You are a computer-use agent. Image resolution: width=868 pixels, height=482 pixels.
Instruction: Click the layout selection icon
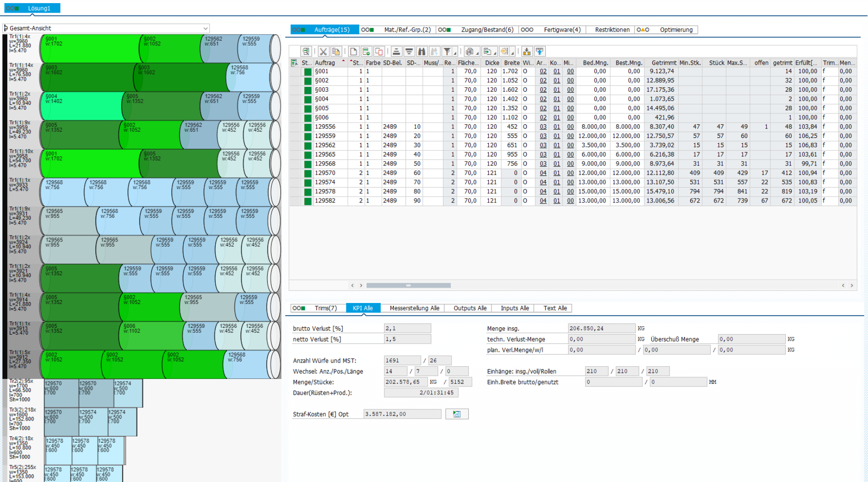505,52
